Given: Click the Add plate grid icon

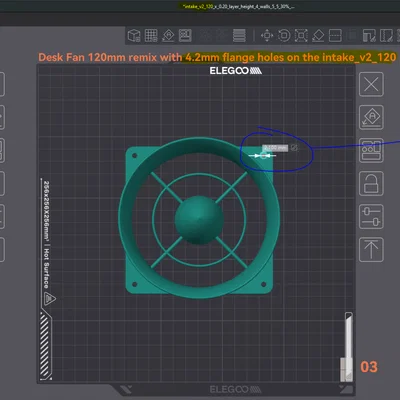Looking at the screenshot, I should [151, 35].
